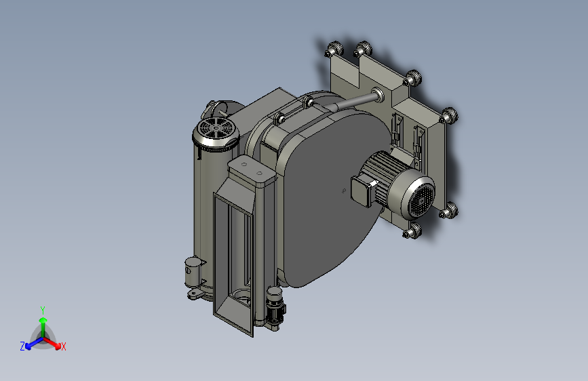Click the blue Z axis of the orientation triad
Image resolution: width=588 pixels, height=381 pixels.
point(32,344)
